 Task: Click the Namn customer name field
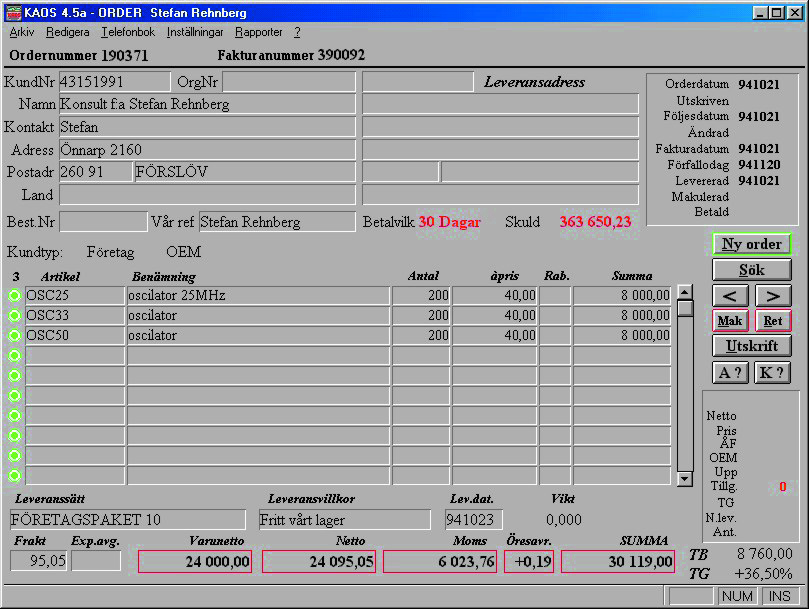pos(207,104)
